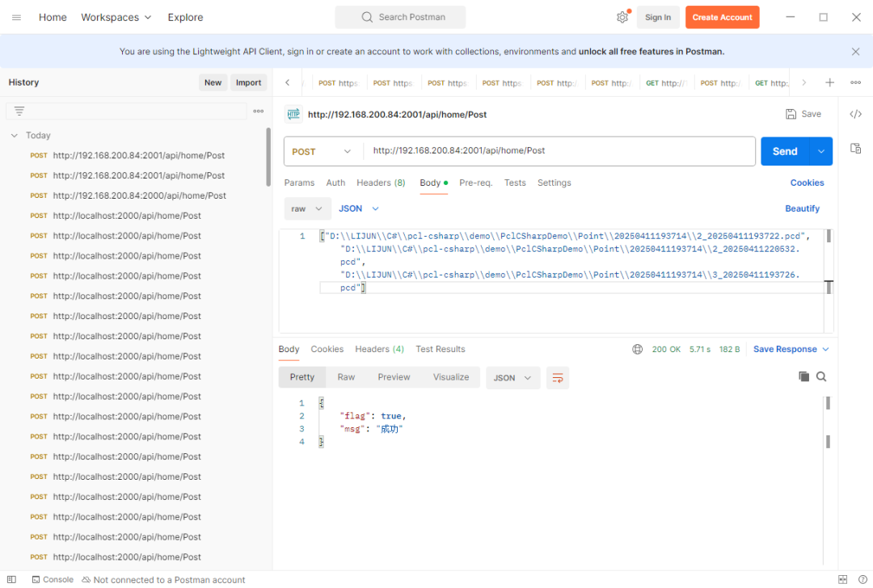This screenshot has width=873, height=588.
Task: Click the wrap lines icon in response
Action: coord(557,377)
